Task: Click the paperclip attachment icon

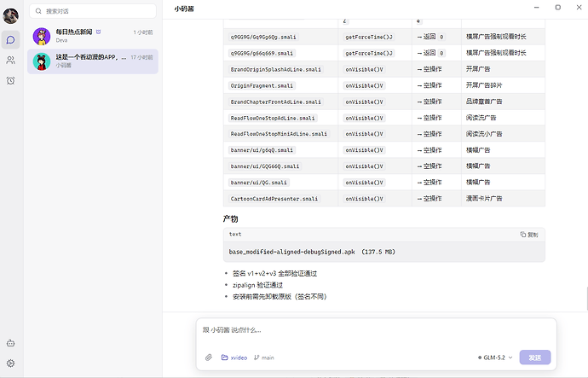Action: [x=209, y=358]
